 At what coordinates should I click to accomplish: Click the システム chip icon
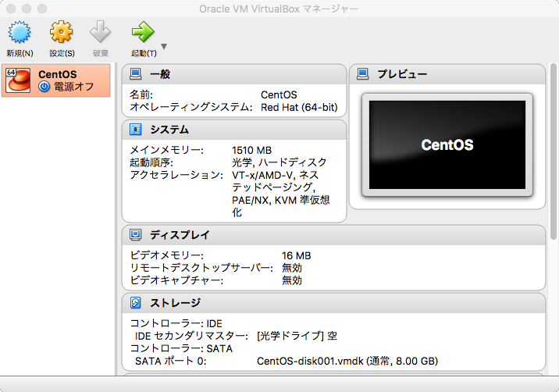(x=136, y=130)
